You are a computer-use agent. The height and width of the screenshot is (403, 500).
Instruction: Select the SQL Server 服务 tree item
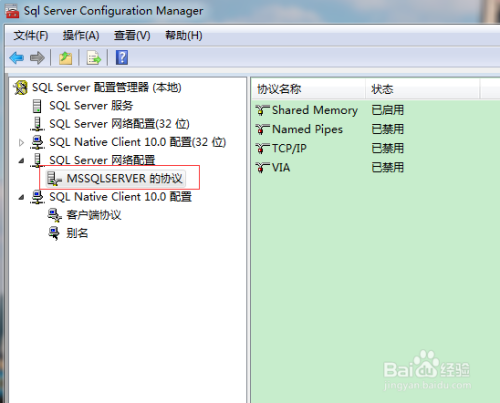coord(91,106)
